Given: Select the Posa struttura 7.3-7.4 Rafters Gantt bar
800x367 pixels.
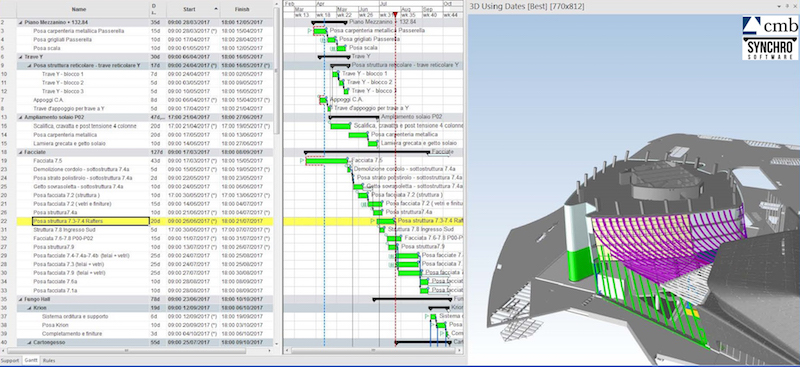Looking at the screenshot, I should pos(386,221).
